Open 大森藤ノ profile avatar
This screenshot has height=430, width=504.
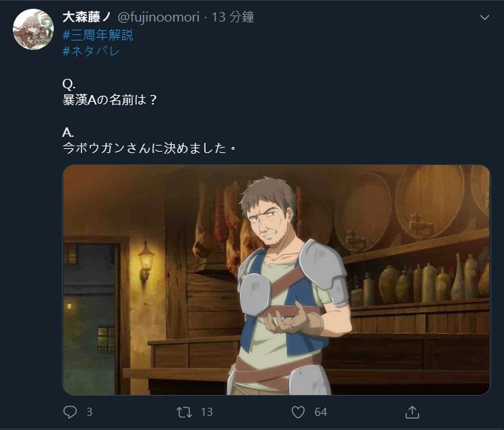tap(33, 29)
